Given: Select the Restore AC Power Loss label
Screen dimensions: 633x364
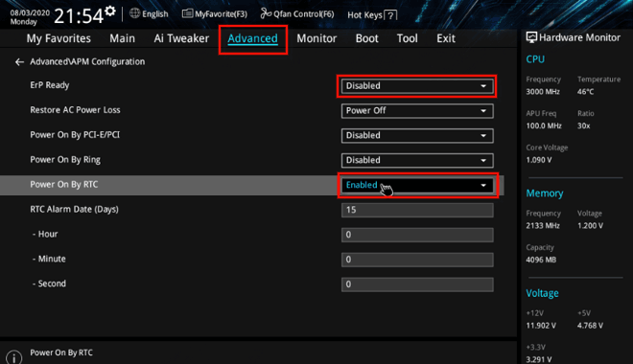Looking at the screenshot, I should pyautogui.click(x=75, y=110).
